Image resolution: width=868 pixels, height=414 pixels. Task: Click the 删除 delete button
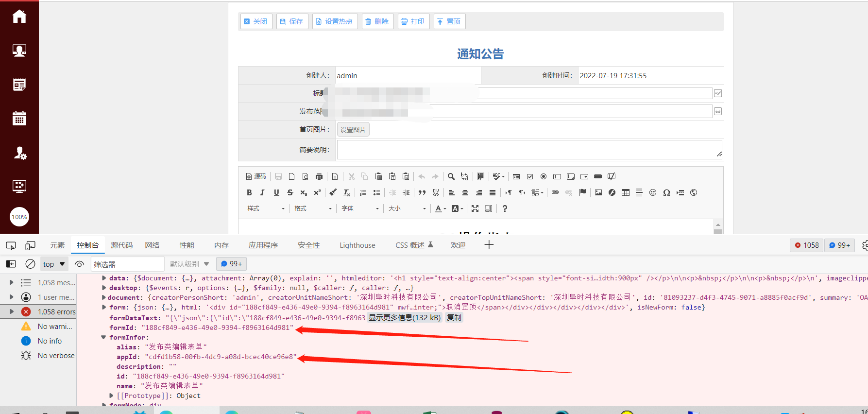(x=377, y=21)
